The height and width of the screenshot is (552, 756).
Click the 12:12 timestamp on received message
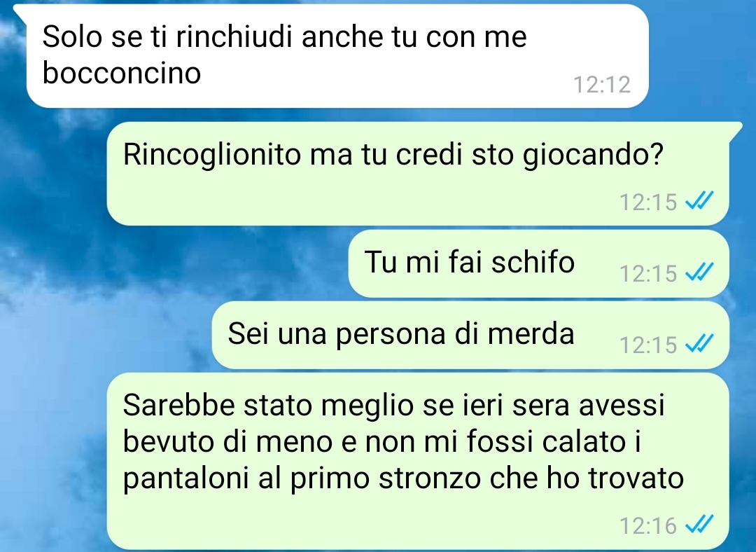click(602, 85)
